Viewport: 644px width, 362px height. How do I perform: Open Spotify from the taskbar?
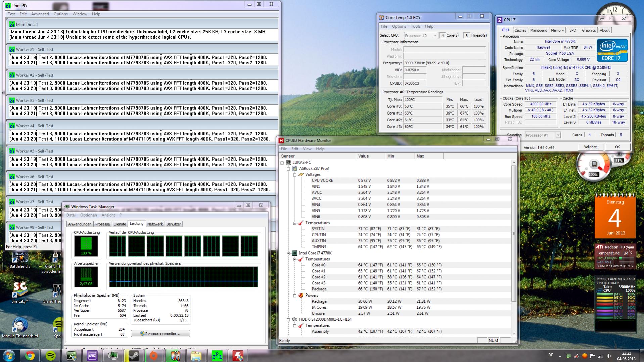coord(51,356)
